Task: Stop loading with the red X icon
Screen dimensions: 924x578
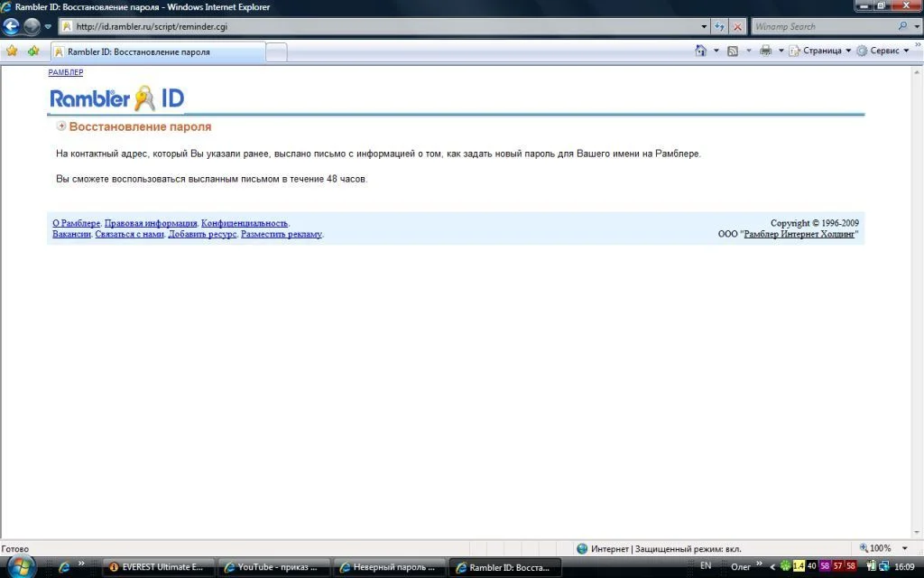Action: click(x=737, y=26)
